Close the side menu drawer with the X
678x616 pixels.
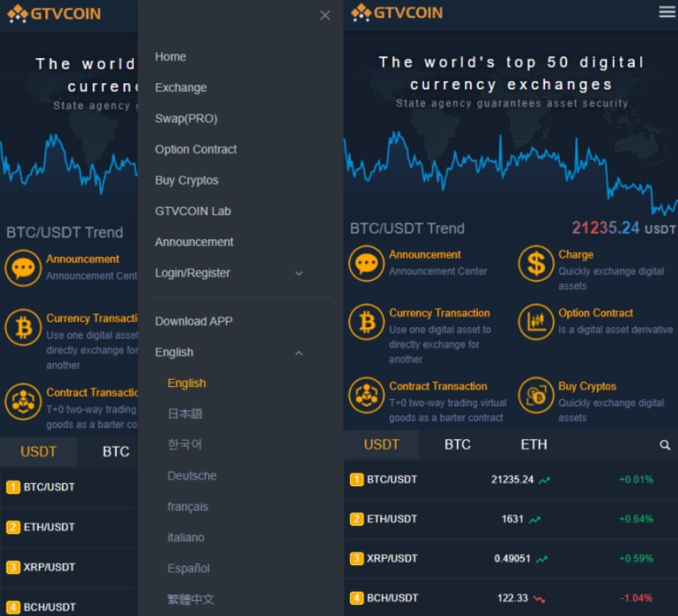pyautogui.click(x=325, y=15)
